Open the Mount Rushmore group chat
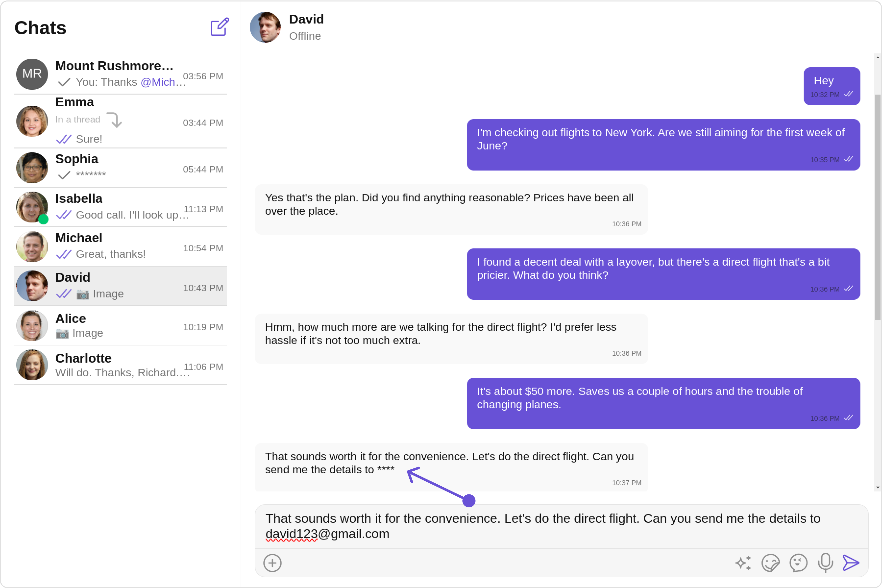The width and height of the screenshot is (882, 588). point(120,74)
